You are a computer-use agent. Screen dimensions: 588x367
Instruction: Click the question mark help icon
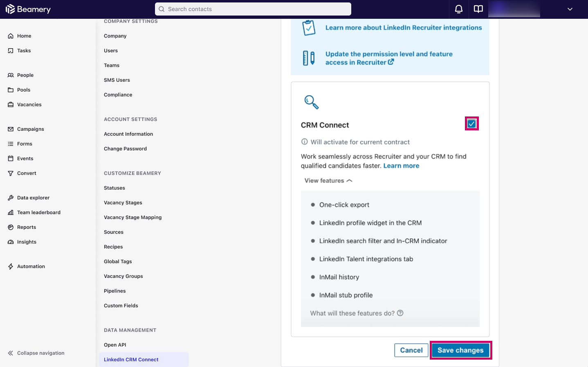400,313
